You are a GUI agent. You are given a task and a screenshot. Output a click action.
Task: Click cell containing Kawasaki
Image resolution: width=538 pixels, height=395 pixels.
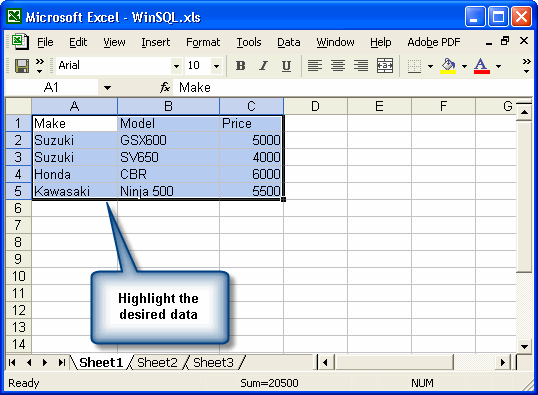pyautogui.click(x=75, y=191)
